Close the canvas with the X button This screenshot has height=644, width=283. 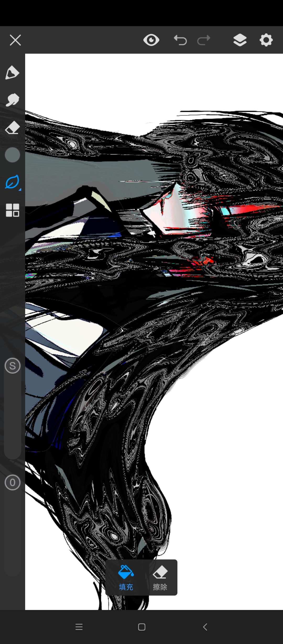click(15, 40)
